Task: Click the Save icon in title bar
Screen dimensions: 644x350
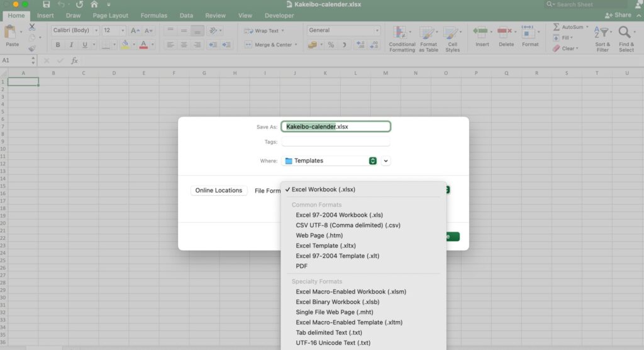Action: [x=46, y=4]
